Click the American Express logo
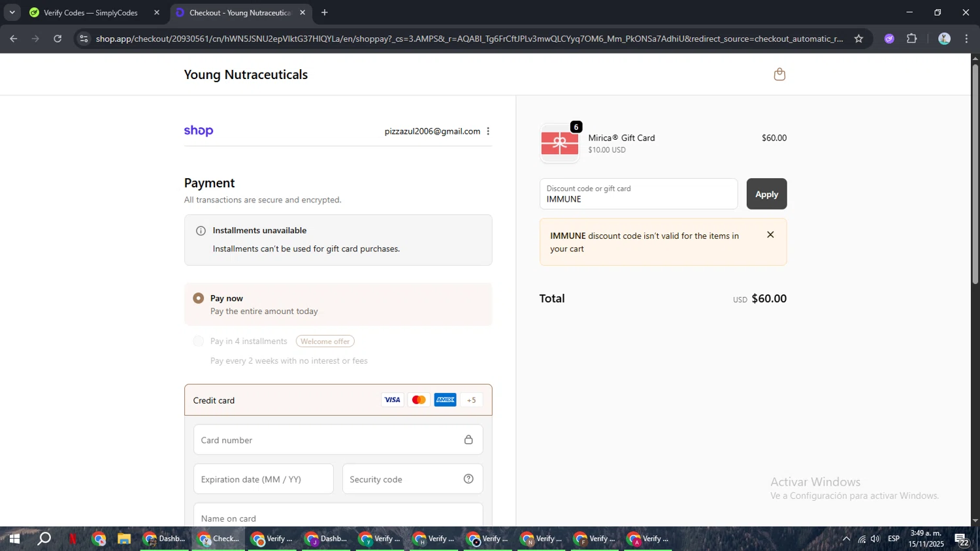Screen dimensions: 980x551 pos(445,400)
